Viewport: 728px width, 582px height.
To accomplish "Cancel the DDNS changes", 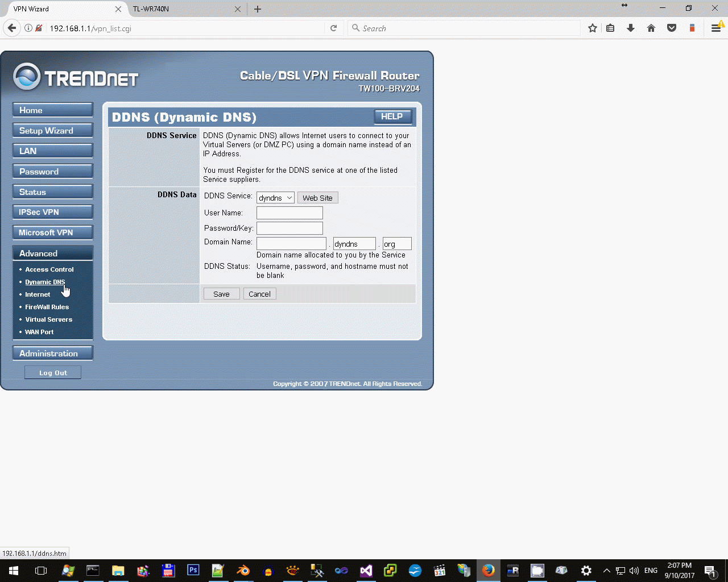I will 259,294.
